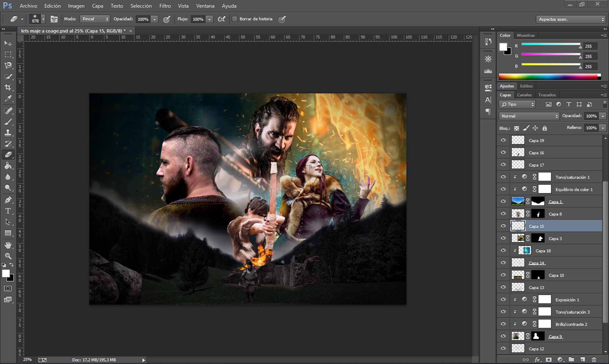
Task: Click the color spectrum ramp
Action: click(x=548, y=77)
